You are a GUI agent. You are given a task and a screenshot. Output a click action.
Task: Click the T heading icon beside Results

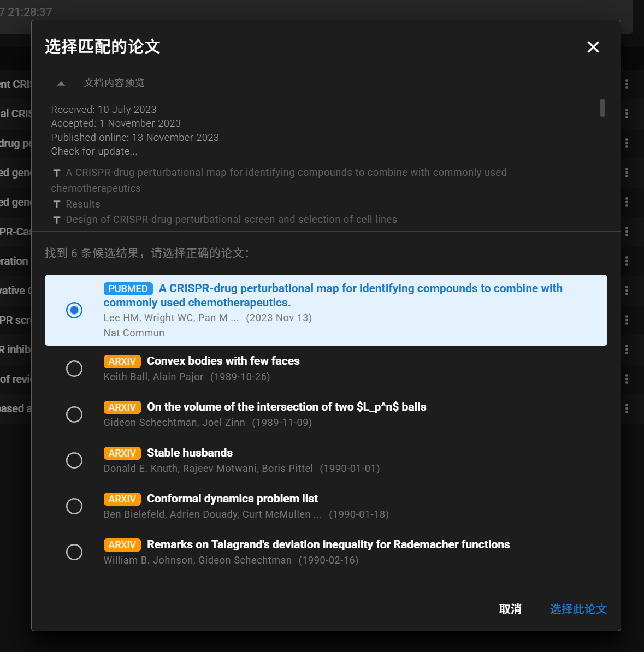[x=57, y=204]
